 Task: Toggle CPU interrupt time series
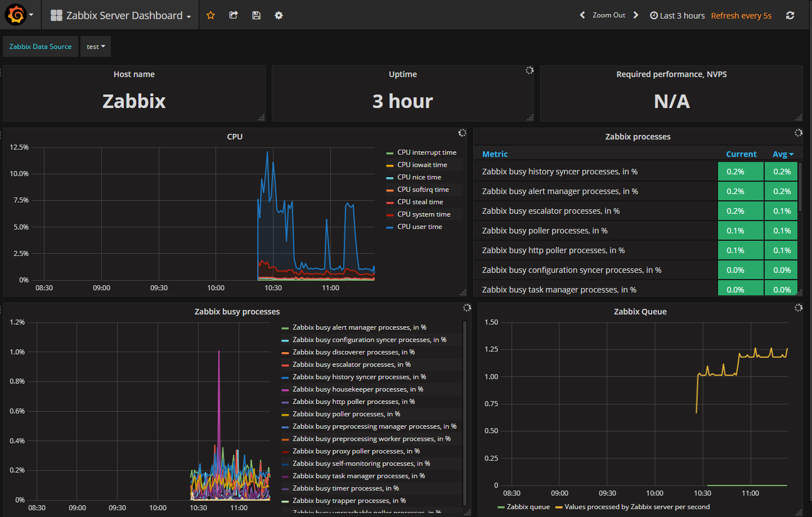click(x=427, y=152)
